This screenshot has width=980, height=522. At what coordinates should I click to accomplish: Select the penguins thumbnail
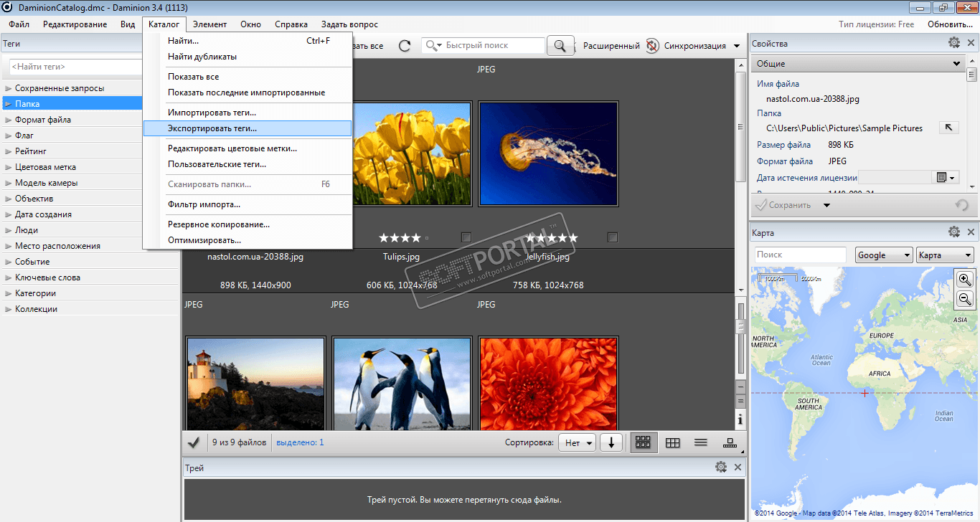[x=402, y=383]
